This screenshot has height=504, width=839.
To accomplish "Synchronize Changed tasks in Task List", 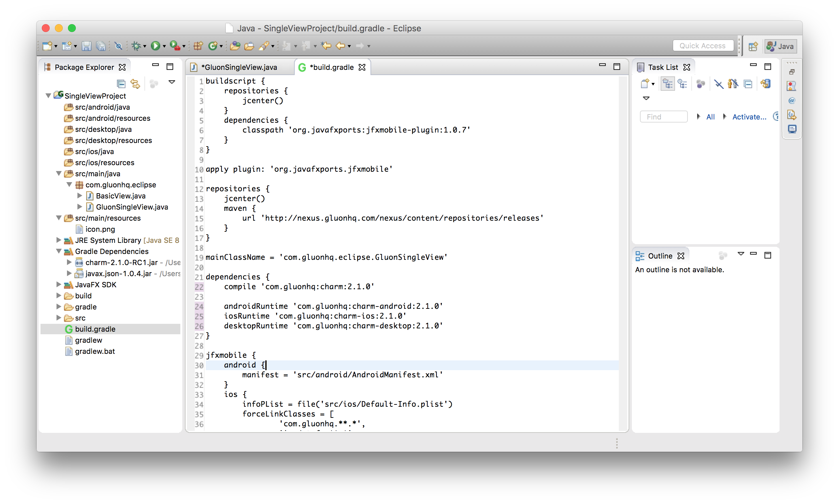I will pyautogui.click(x=765, y=84).
